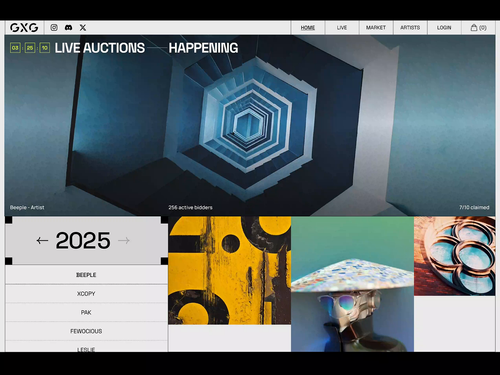
Task: Click the countdown minutes box '25'
Action: tap(30, 48)
